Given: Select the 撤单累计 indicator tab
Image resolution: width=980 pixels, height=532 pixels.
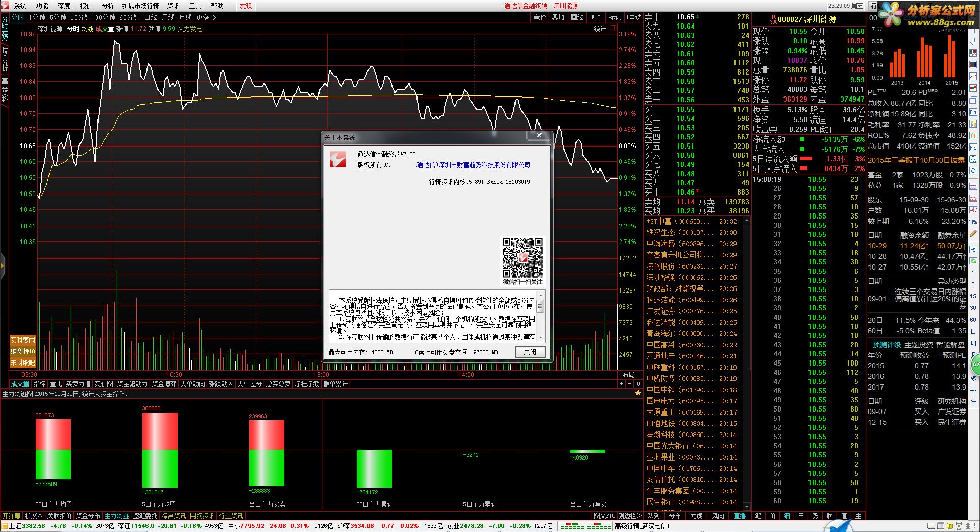Looking at the screenshot, I should click(x=335, y=384).
